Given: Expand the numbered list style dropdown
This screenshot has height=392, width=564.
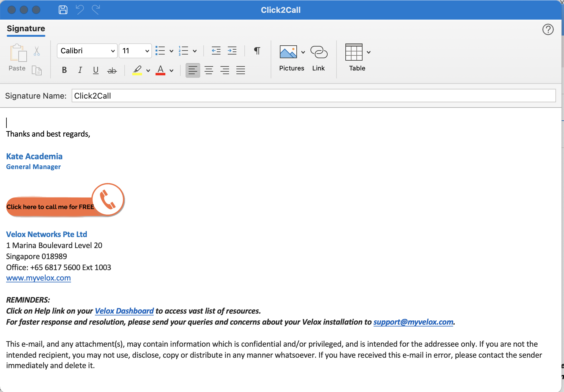Looking at the screenshot, I should [195, 51].
